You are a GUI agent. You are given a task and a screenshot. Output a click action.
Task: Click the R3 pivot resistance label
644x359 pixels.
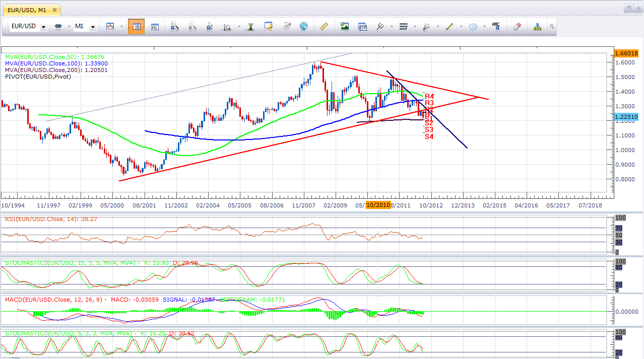tap(429, 103)
